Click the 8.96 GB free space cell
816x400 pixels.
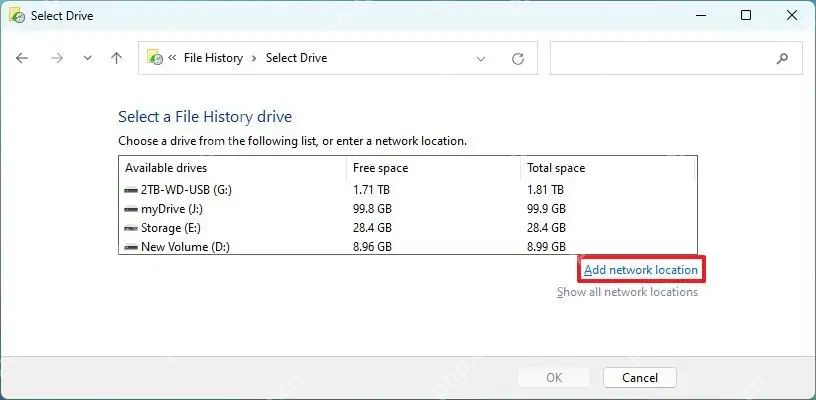tap(372, 247)
